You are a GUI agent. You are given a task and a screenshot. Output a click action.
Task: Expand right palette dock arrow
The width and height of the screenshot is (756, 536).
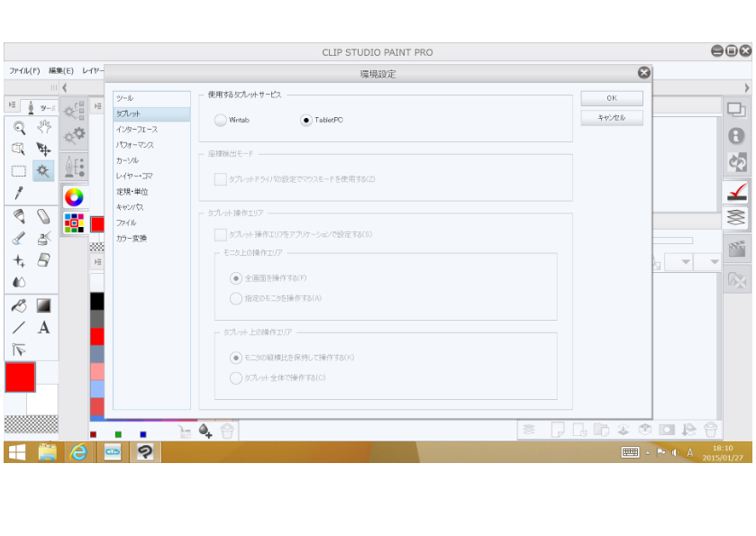point(746,87)
